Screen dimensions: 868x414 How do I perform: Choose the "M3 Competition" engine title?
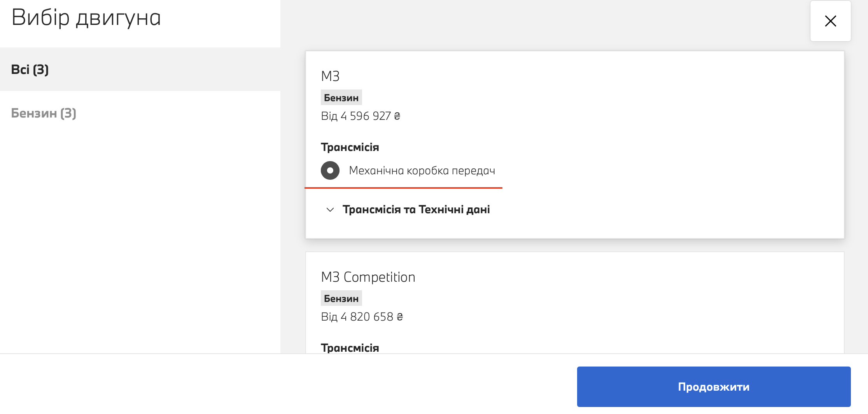pos(368,277)
